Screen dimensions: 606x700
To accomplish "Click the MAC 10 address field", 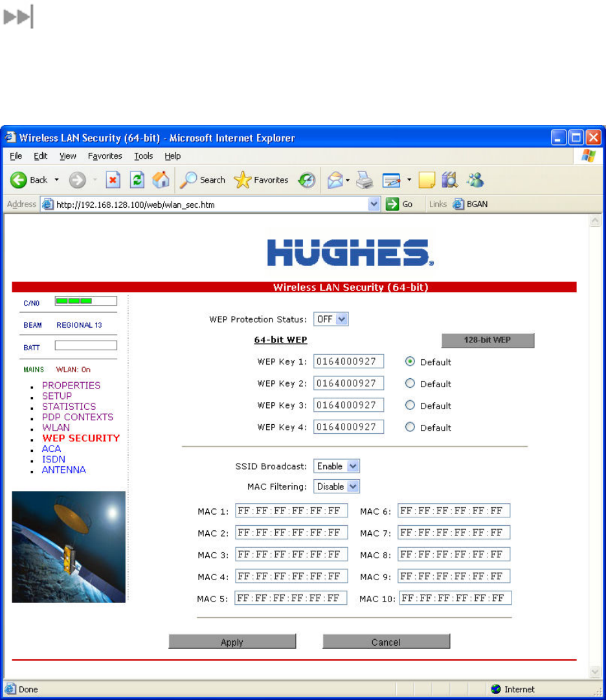I will 455,598.
